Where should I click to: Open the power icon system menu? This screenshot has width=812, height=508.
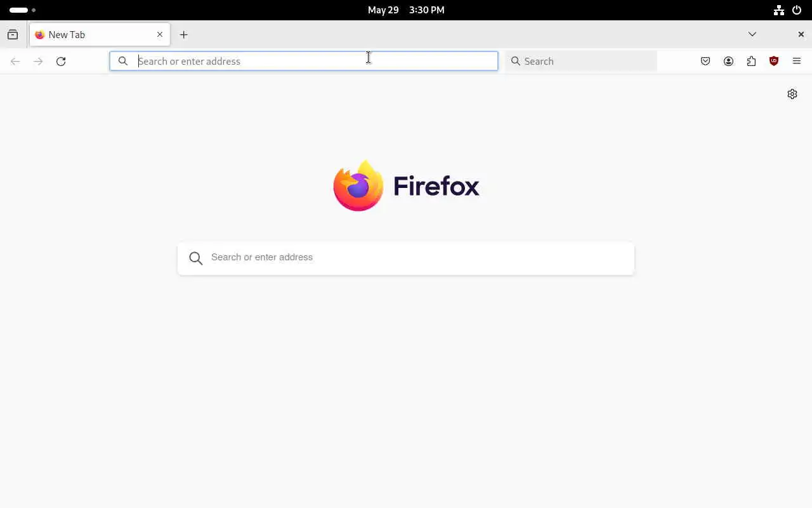[797, 10]
